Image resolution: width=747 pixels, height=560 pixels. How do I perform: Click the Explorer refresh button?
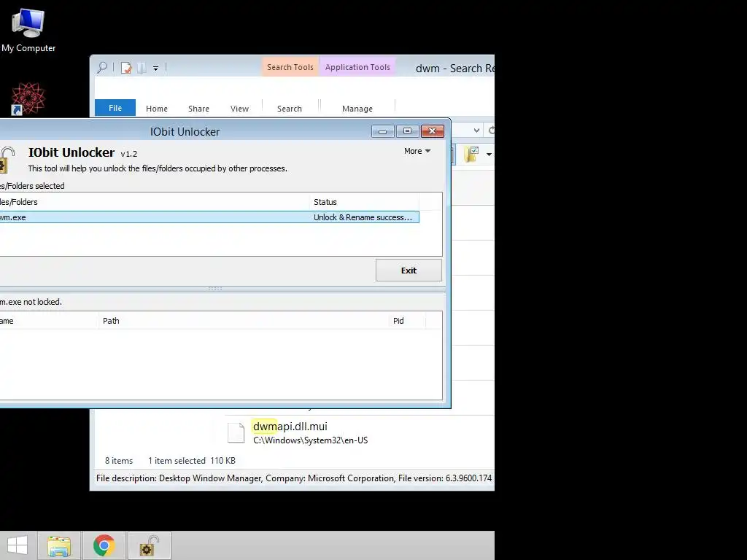[x=491, y=131]
